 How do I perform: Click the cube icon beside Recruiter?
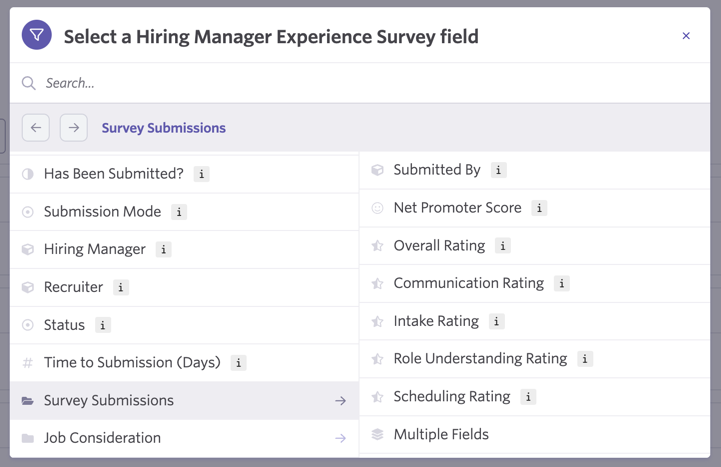[x=28, y=287]
